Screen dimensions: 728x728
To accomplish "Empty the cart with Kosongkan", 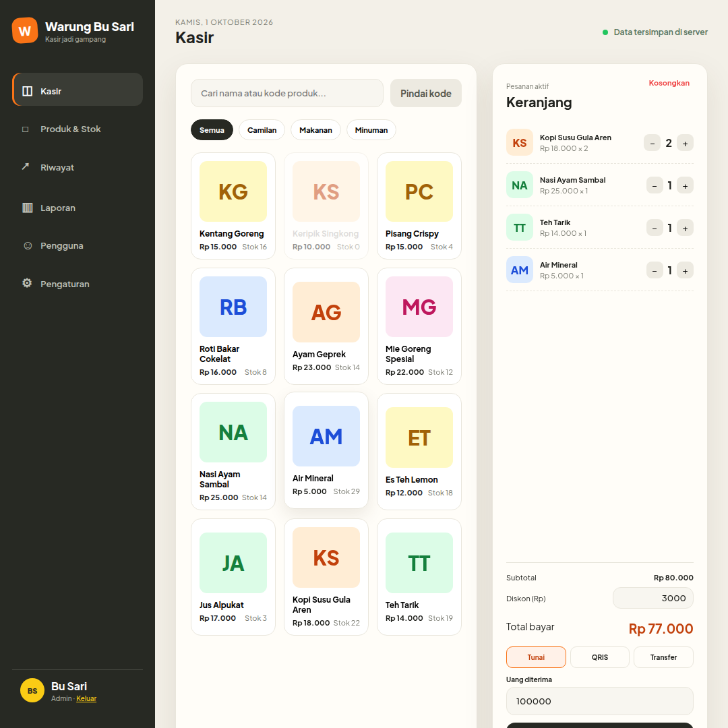I will (x=669, y=83).
